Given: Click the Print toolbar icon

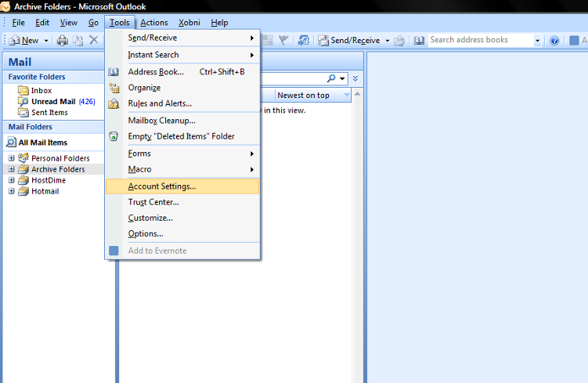Looking at the screenshot, I should (63, 40).
